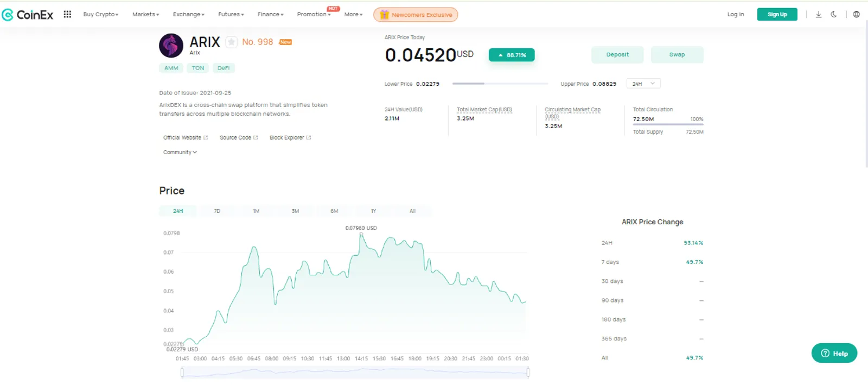This screenshot has width=868, height=385.
Task: Open the Exchange dropdown
Action: click(x=189, y=15)
